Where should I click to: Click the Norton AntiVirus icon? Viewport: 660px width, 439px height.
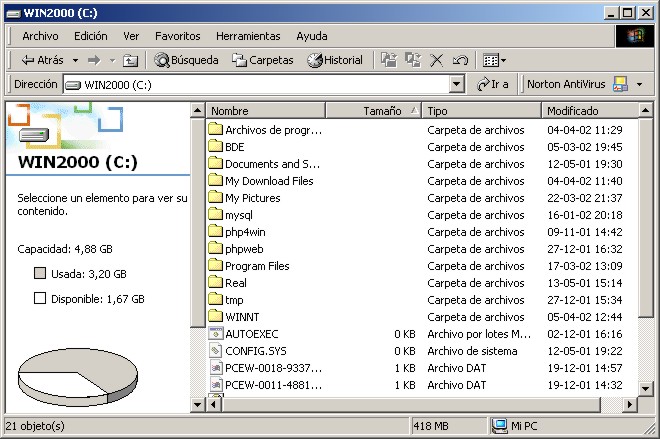[x=621, y=84]
